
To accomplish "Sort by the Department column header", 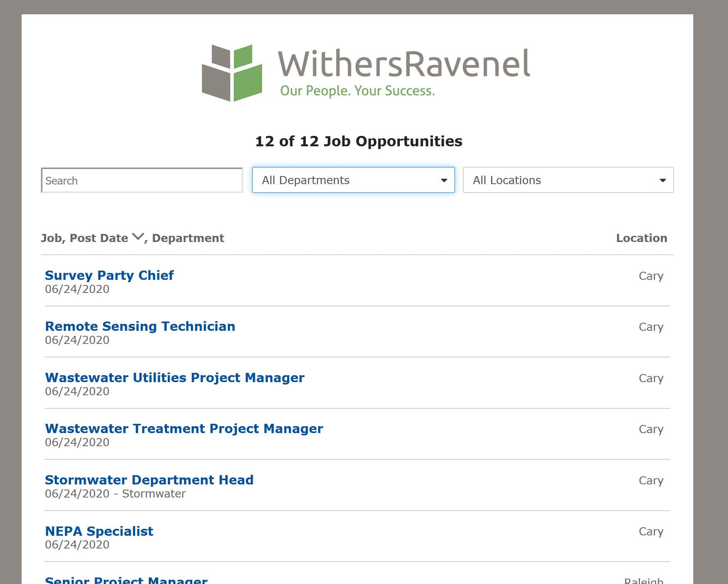I will (188, 238).
